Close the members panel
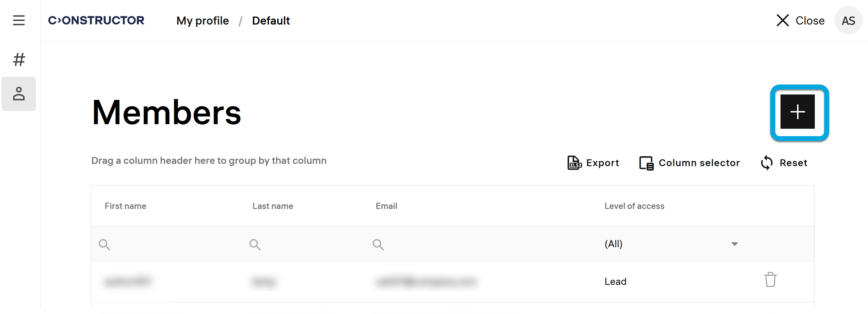Viewport: 868px width, 314px height. (800, 21)
